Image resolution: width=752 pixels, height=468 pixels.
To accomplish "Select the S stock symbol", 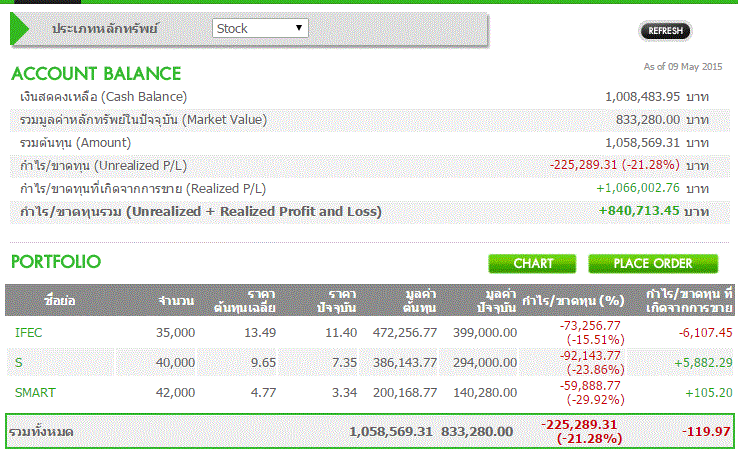I will (x=18, y=362).
